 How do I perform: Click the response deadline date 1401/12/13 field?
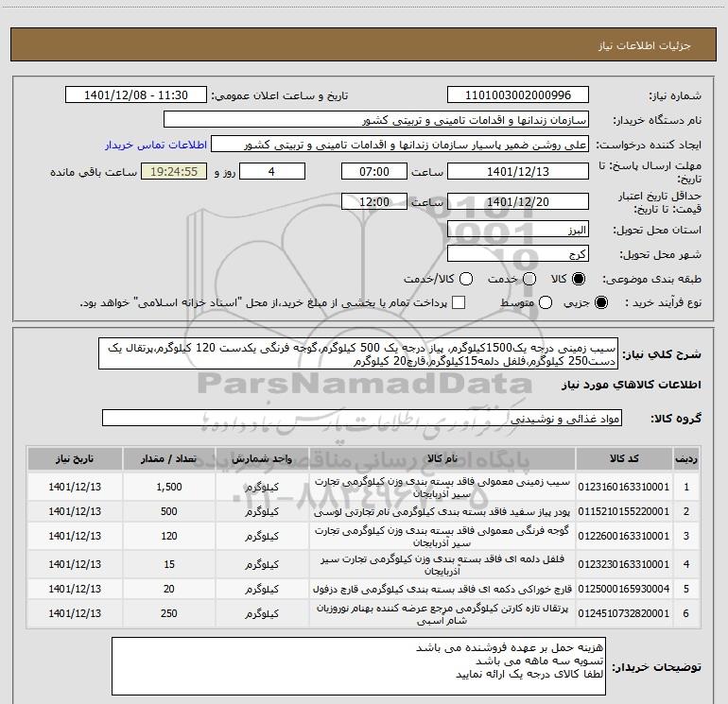[x=518, y=171]
